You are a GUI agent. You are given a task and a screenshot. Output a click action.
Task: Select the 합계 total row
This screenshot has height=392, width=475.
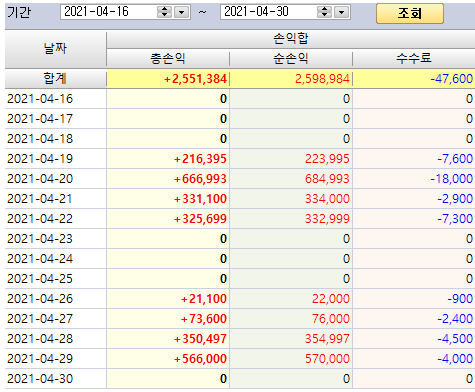point(240,79)
